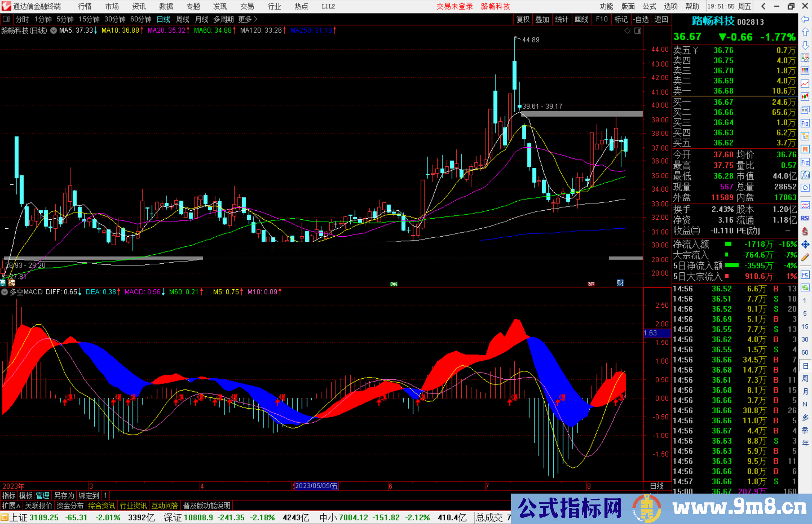Open the 日线 period selector at bottom right

[657, 486]
